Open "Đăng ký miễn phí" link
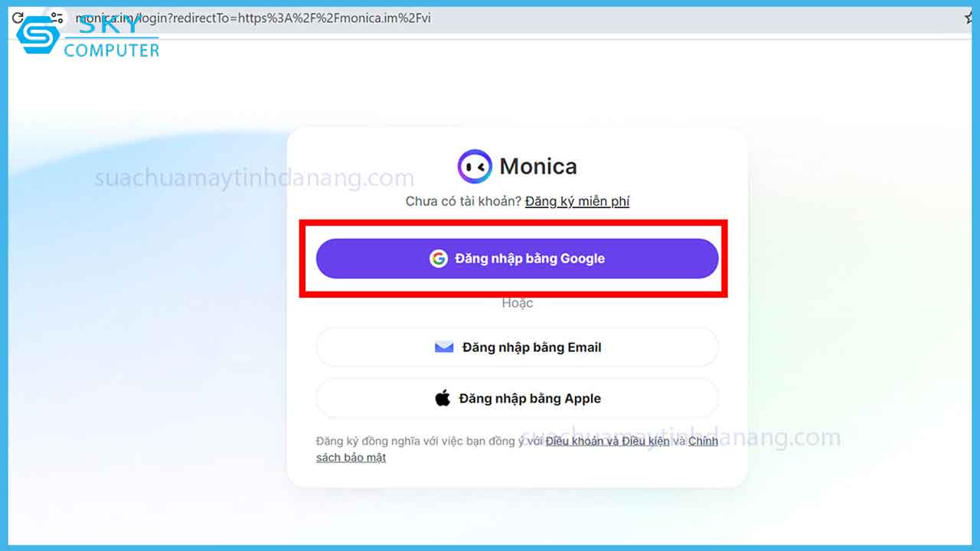980x551 pixels. click(x=577, y=201)
